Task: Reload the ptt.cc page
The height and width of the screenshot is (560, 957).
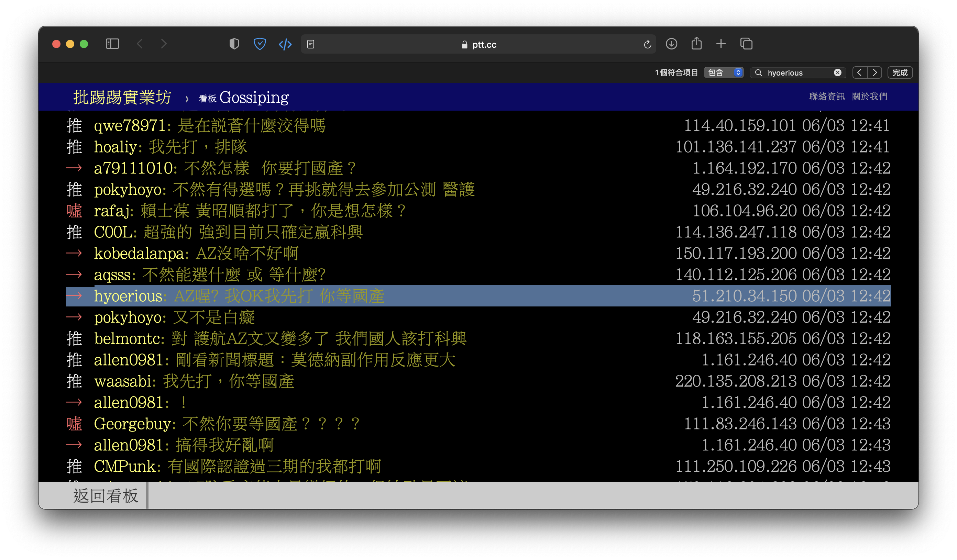Action: (x=648, y=44)
